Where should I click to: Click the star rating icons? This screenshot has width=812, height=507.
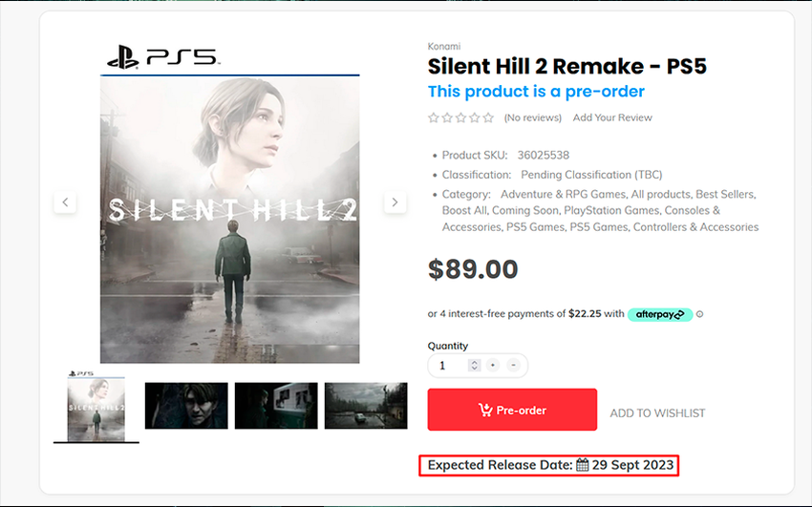pyautogui.click(x=461, y=118)
